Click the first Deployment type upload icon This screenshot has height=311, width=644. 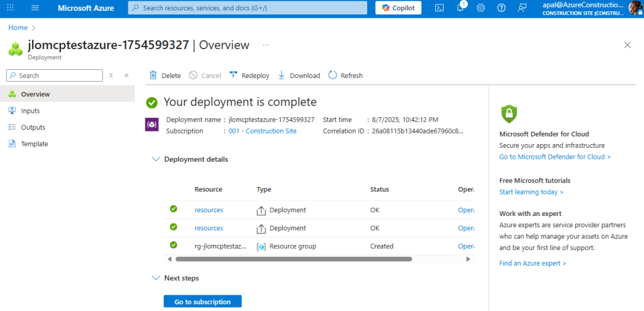261,211
